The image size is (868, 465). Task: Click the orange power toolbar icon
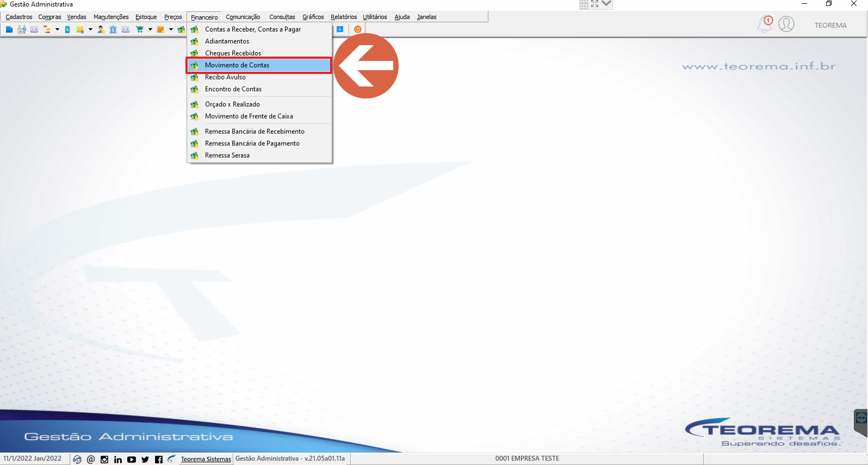357,29
